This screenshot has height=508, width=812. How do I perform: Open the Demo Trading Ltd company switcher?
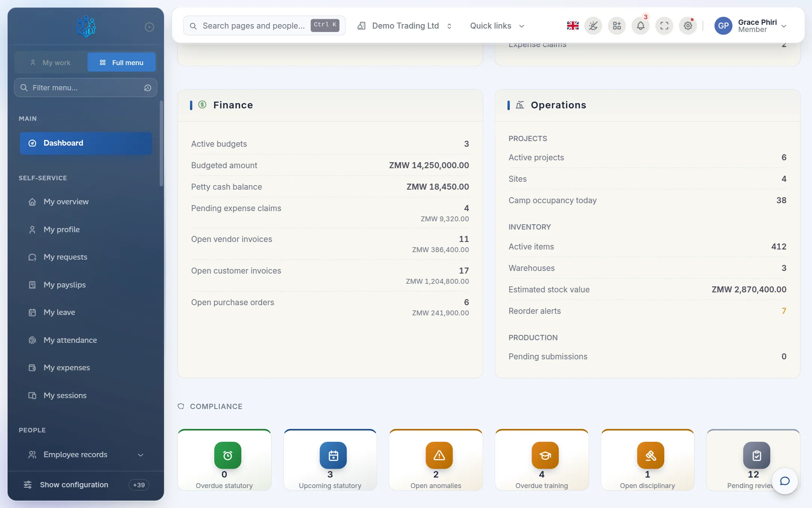(404, 26)
